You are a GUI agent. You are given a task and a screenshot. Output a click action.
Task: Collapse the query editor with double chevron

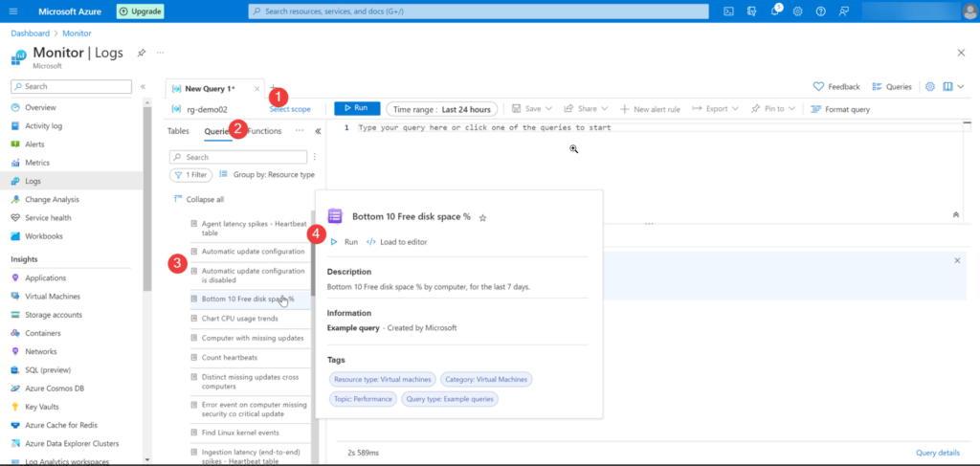(x=956, y=214)
